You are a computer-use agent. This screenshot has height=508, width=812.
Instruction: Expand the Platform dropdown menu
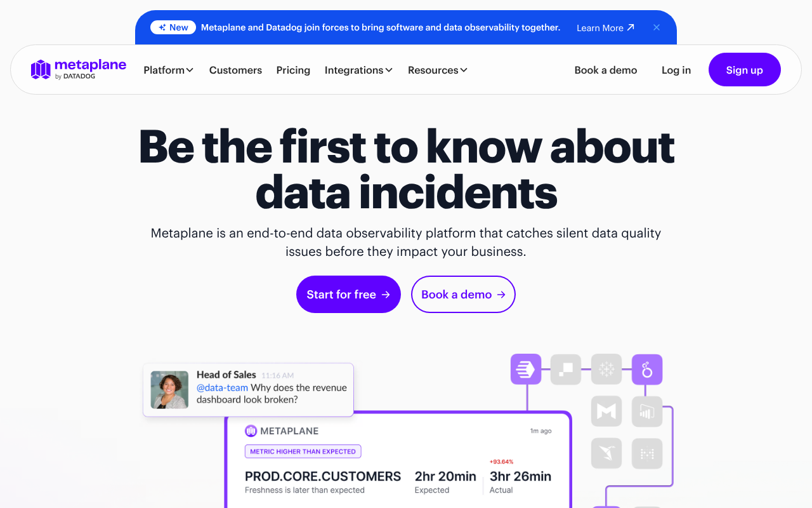(x=168, y=70)
